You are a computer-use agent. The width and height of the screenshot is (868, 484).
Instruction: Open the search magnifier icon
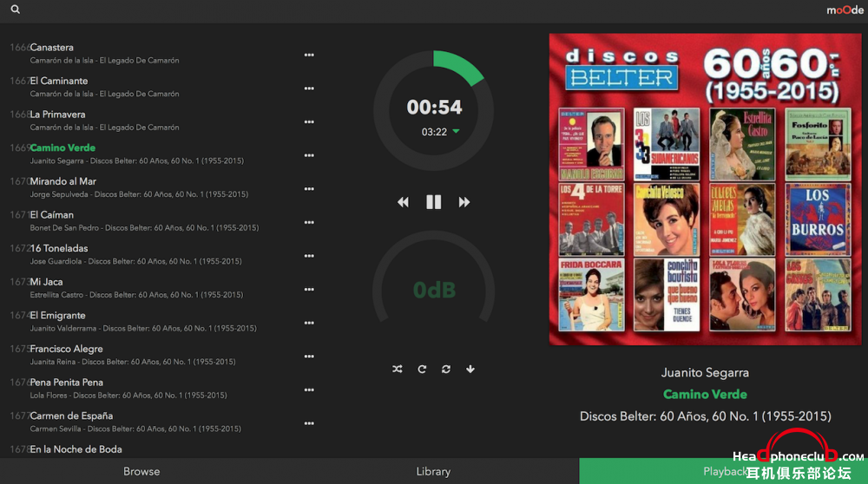pyautogui.click(x=16, y=10)
